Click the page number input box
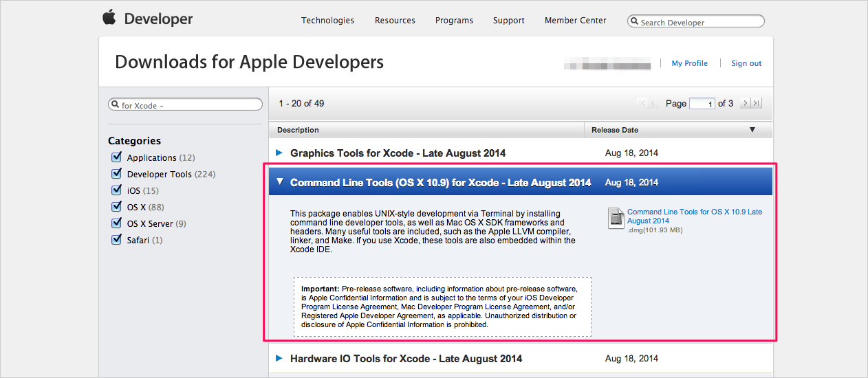This screenshot has height=378, width=868. [702, 104]
